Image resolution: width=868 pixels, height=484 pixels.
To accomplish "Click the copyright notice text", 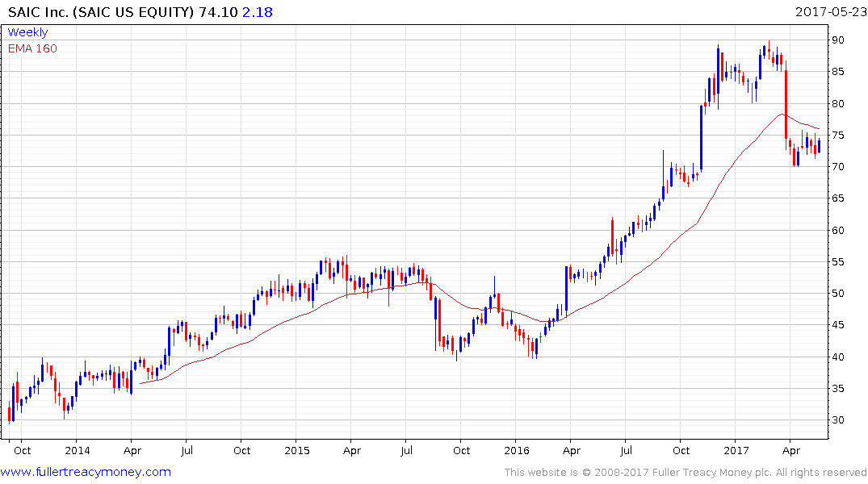I will pos(686,473).
